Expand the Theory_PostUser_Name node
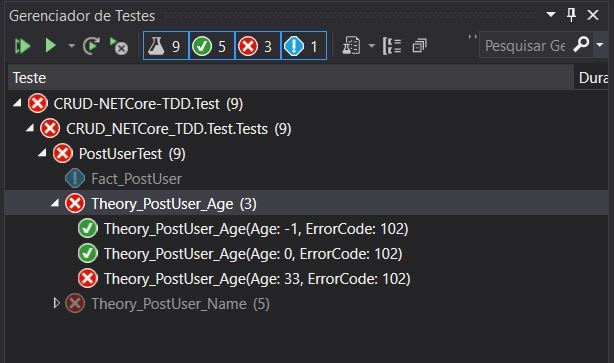 tap(56, 303)
